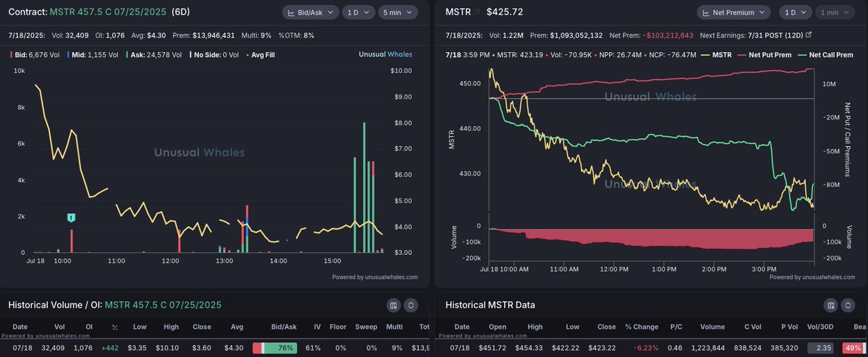This screenshot has height=357, width=868.
Task: Click columns icon in Historical MSTR Data panel
Action: tap(831, 306)
